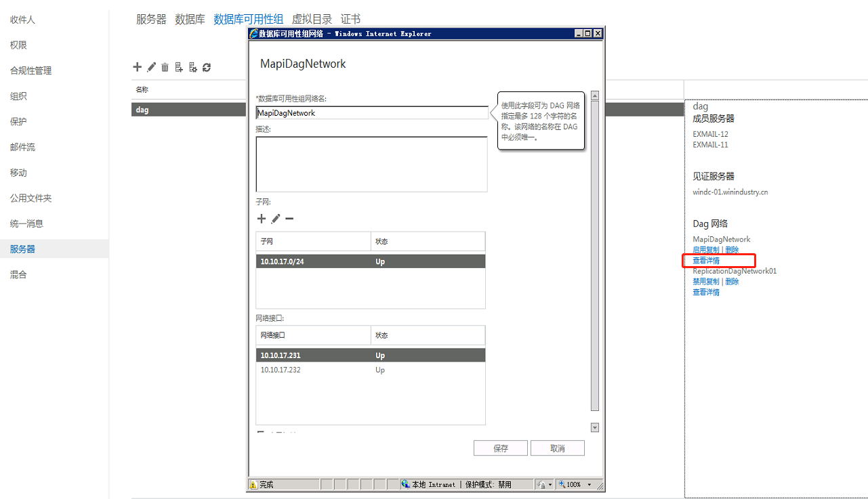868x499 pixels.
Task: Maximize the DAG network dialog window
Action: 587,33
